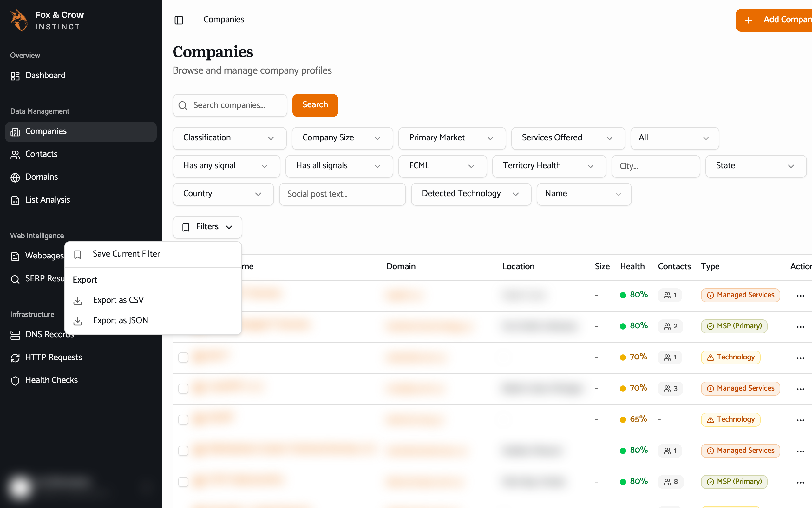
Task: Click the Add Company button
Action: tap(774, 20)
